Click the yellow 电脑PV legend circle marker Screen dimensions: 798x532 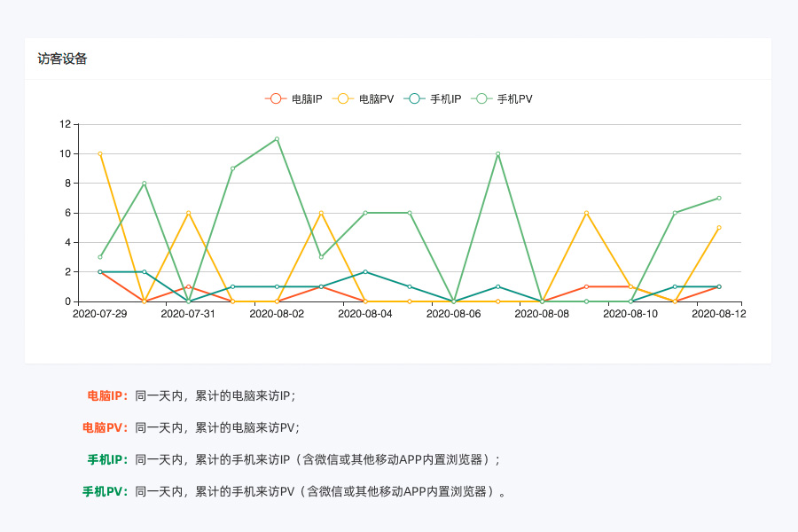pyautogui.click(x=343, y=100)
